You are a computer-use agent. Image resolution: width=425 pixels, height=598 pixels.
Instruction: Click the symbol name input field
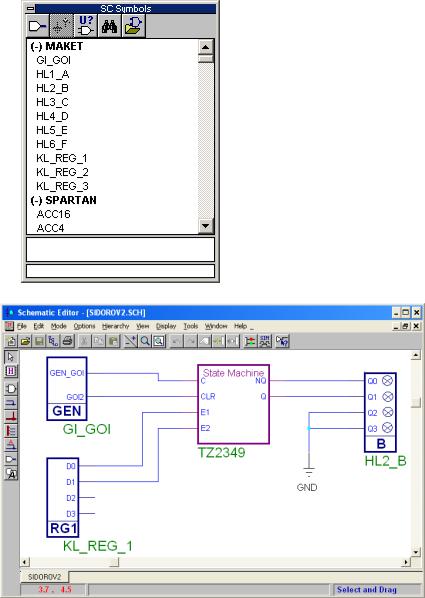120,249
